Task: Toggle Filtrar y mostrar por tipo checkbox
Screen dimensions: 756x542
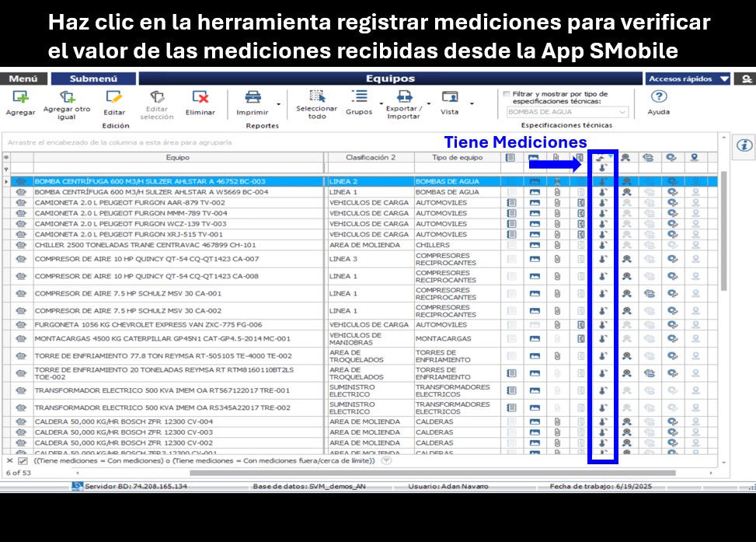Action: 507,94
